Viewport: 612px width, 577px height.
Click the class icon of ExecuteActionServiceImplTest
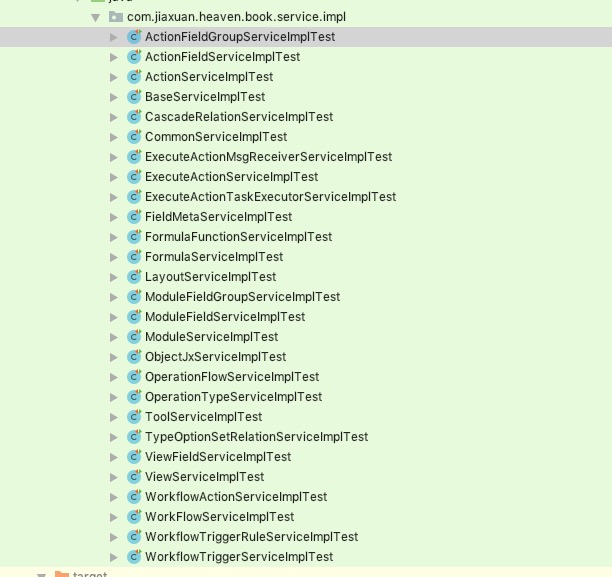[x=134, y=177]
